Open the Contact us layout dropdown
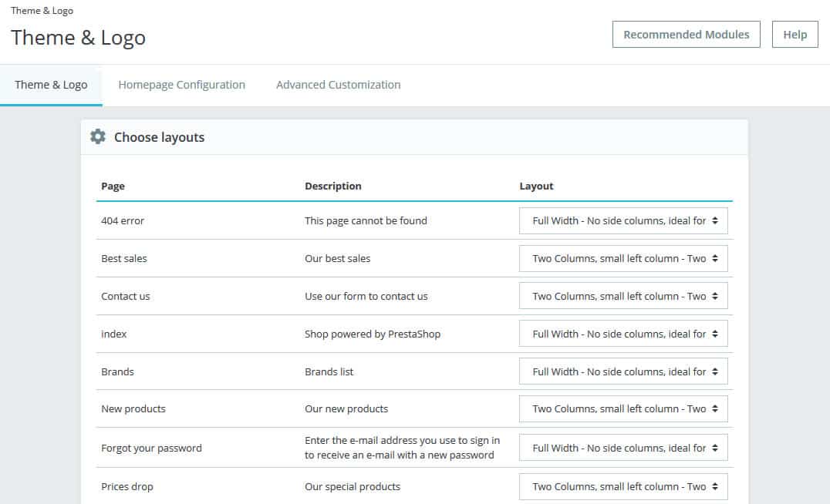This screenshot has width=830, height=504. coord(623,296)
